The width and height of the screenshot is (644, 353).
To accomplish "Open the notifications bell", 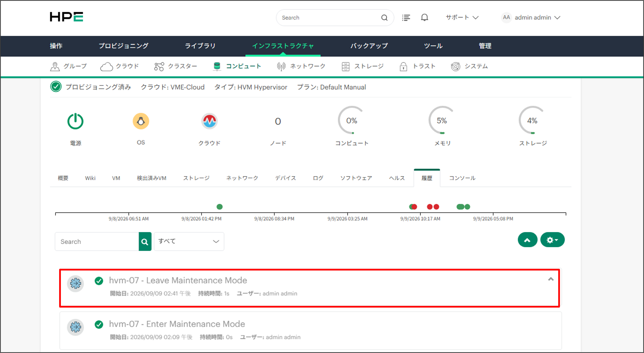I will (x=424, y=18).
